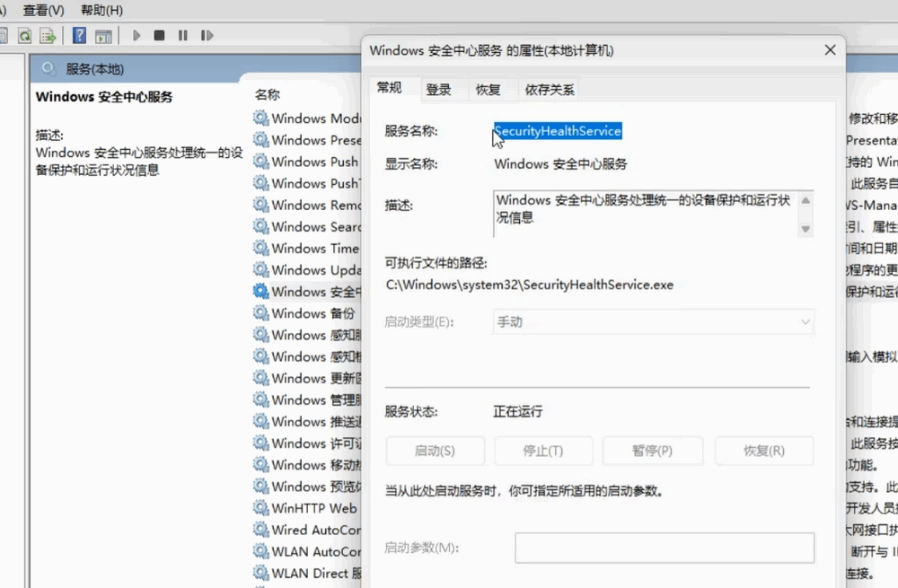Click the 正在运行 service status text

click(x=518, y=412)
